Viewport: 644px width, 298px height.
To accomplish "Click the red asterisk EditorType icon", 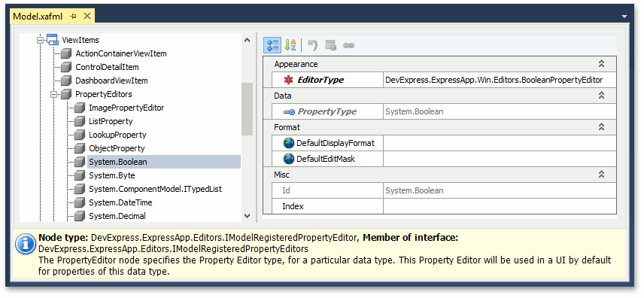I will coord(289,80).
